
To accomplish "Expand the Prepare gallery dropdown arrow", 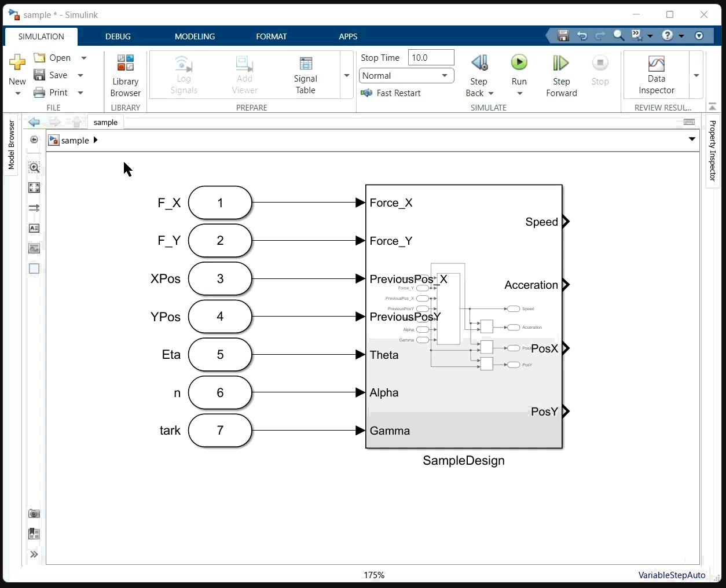I will pyautogui.click(x=347, y=75).
